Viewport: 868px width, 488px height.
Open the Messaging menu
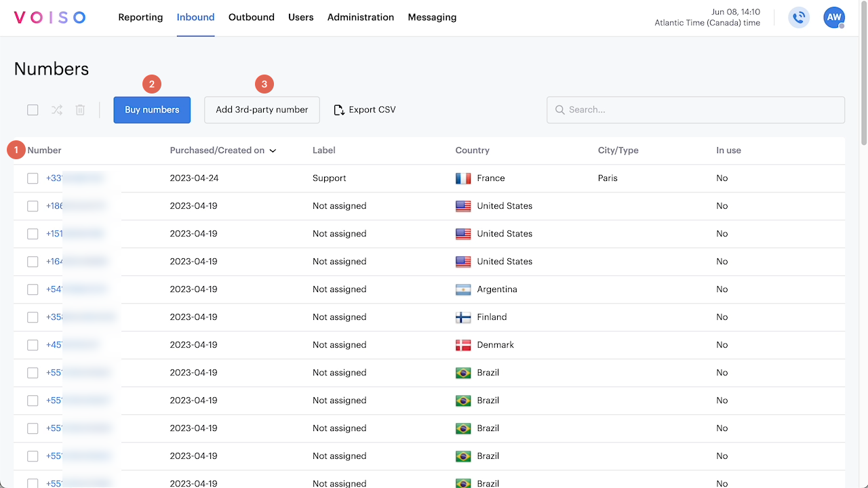432,18
